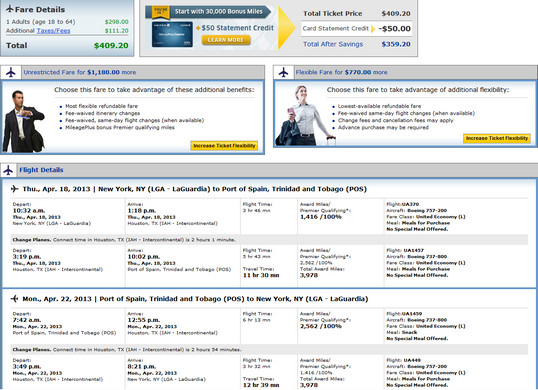Click Increase Ticket Flexibility under Unrestricted Fare
The width and height of the screenshot is (538, 390).
point(224,146)
